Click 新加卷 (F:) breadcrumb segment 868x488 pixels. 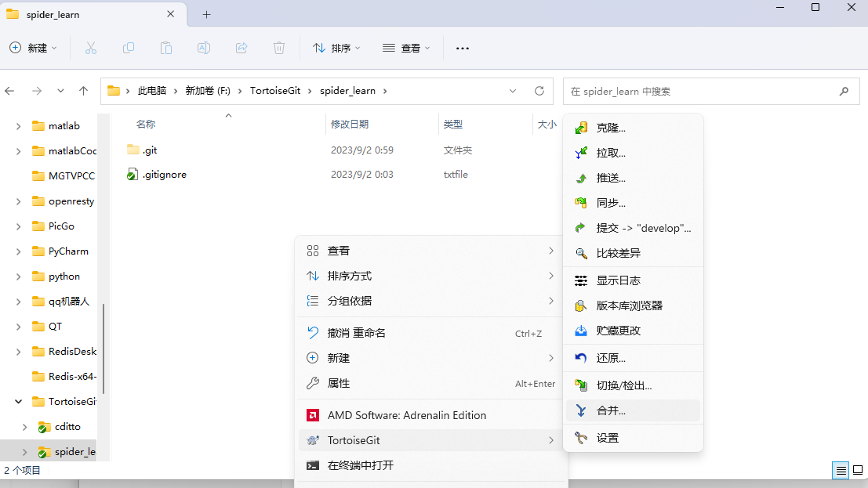tap(208, 91)
